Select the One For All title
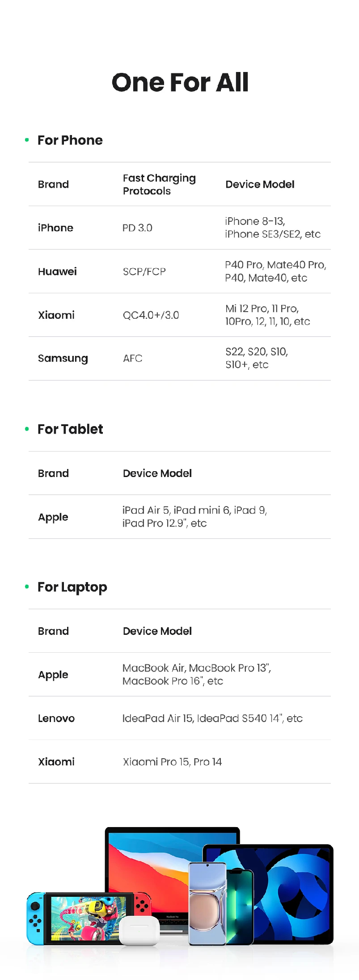Image resolution: width=359 pixels, height=980 pixels. [180, 82]
